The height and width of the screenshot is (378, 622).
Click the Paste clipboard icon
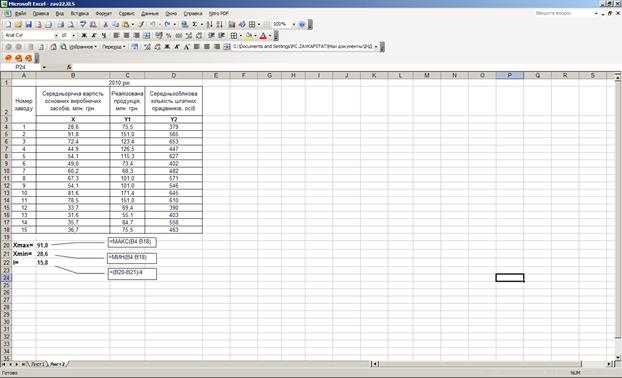pos(125,25)
